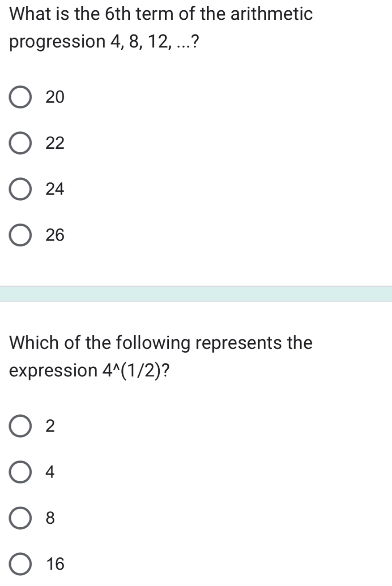Tap the '8' label text in second question
Image resolution: width=392 pixels, height=586 pixels.
tap(51, 518)
